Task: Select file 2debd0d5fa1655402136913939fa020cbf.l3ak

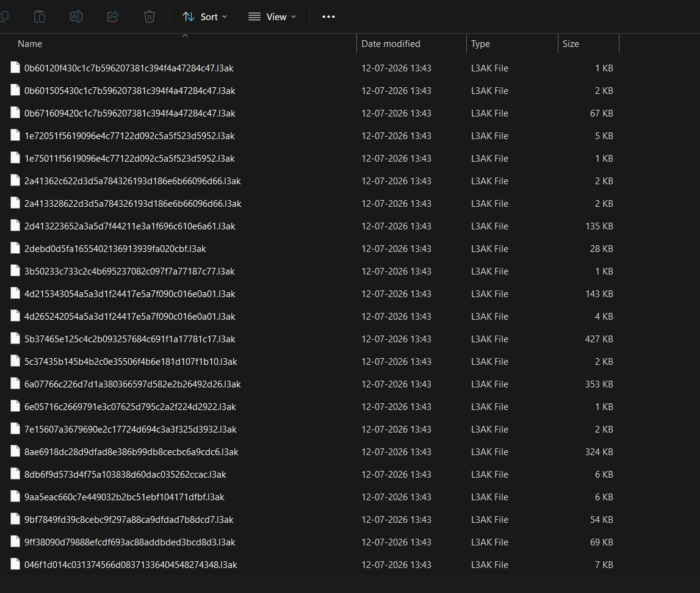Action: coord(115,248)
